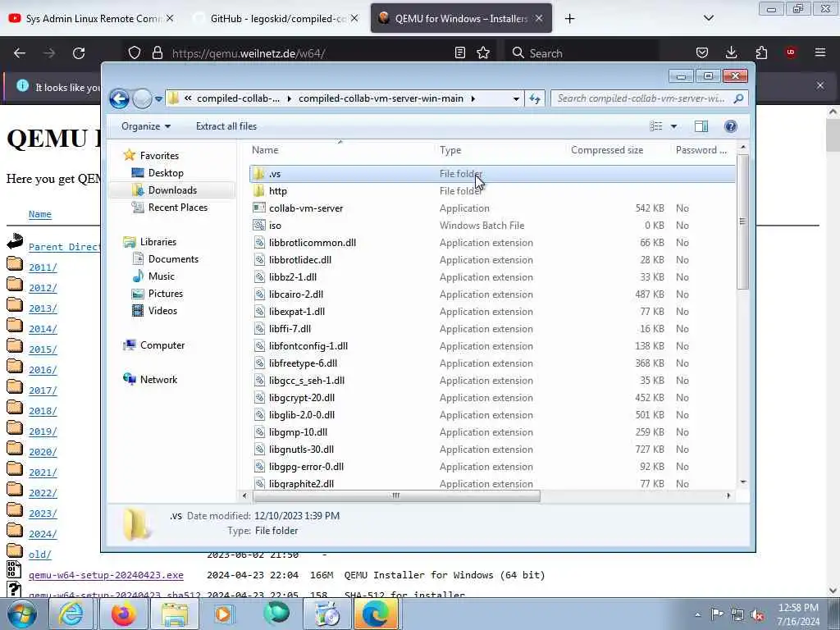The width and height of the screenshot is (840, 630).
Task: Click the muted volume tray icon
Action: click(x=757, y=615)
